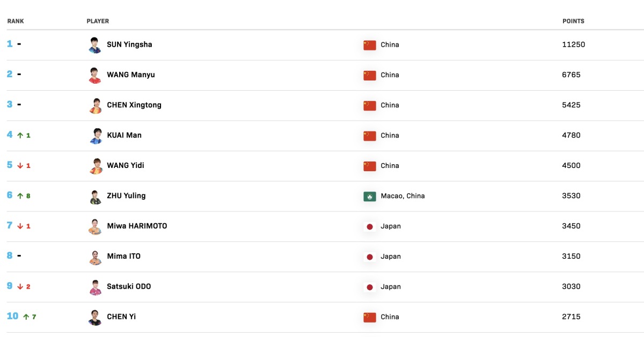Click the up arrow for rank 10
The image size is (644, 337).
click(x=26, y=317)
